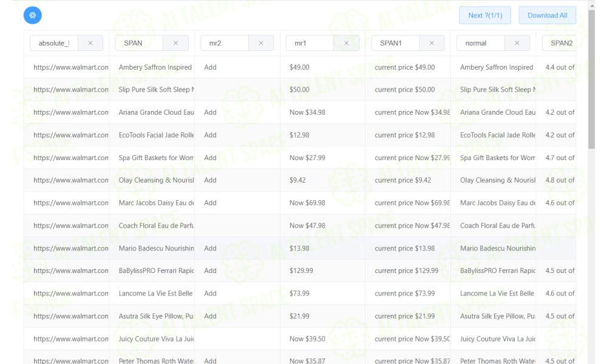Click the $12.98 price in mr1 column
The image size is (607, 364).
point(299,135)
